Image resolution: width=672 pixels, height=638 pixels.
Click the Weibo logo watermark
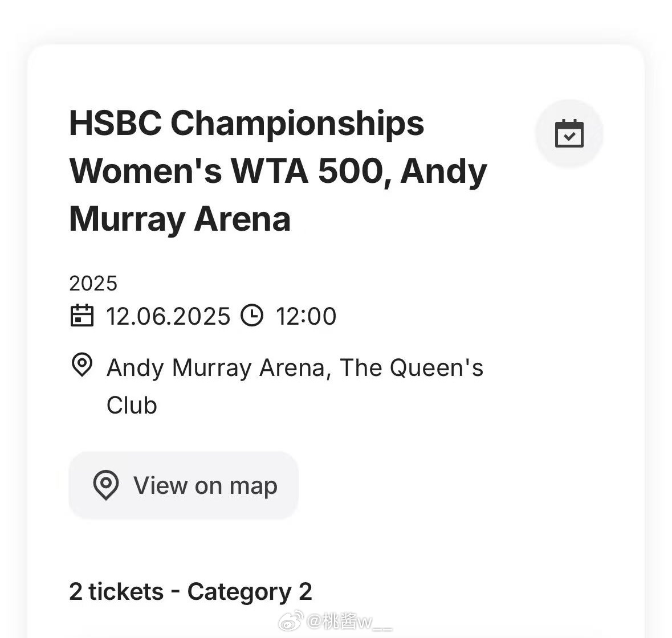pos(291,621)
